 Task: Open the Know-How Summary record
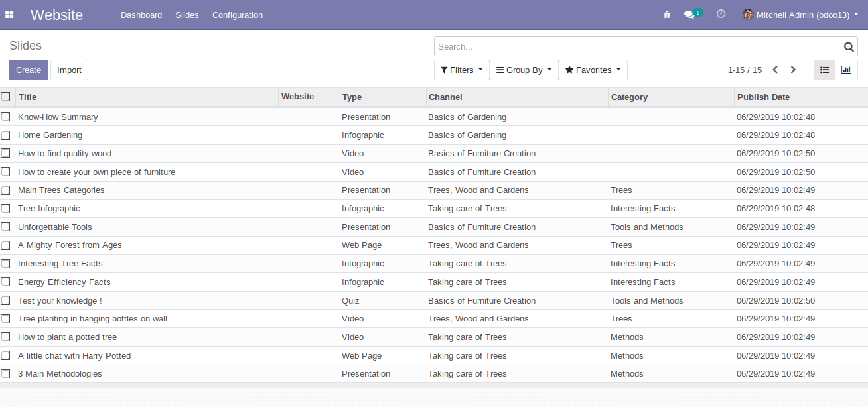click(x=58, y=117)
